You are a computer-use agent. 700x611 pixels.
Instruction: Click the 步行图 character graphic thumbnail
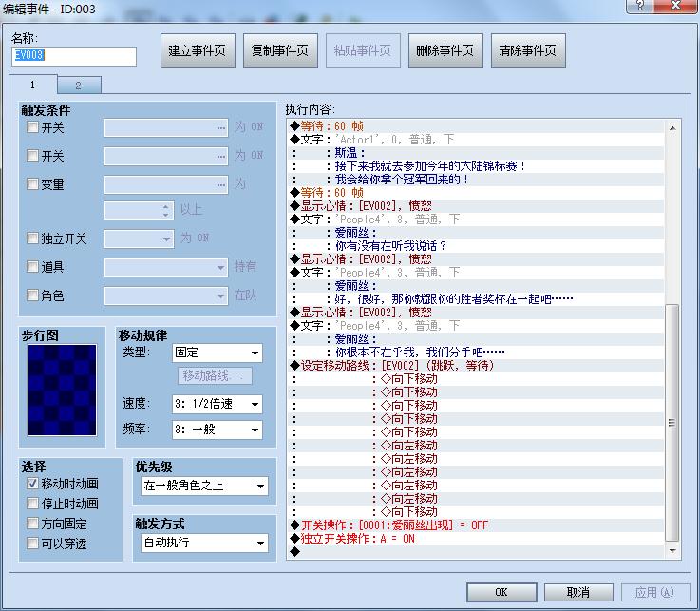tap(62, 390)
